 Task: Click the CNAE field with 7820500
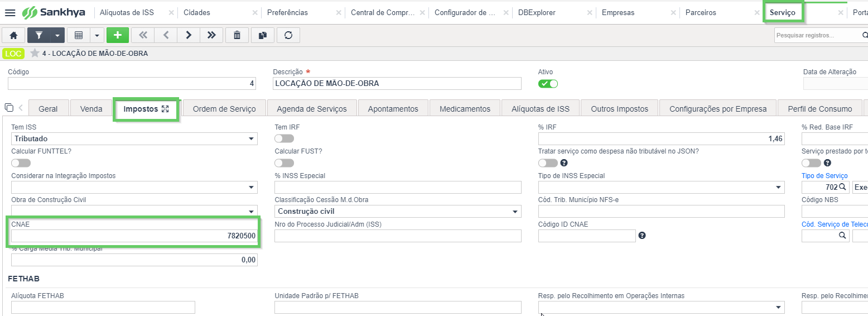[134, 236]
